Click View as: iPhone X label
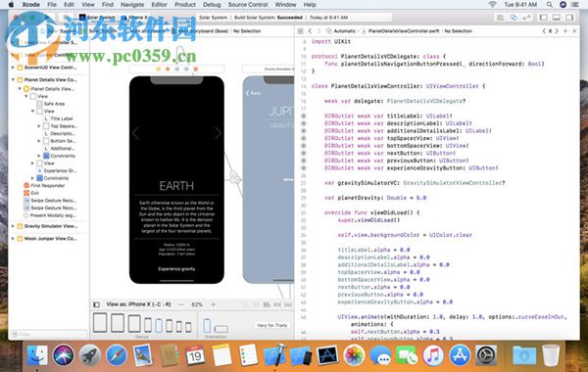Screen dimensions: 588x372 [x=138, y=304]
